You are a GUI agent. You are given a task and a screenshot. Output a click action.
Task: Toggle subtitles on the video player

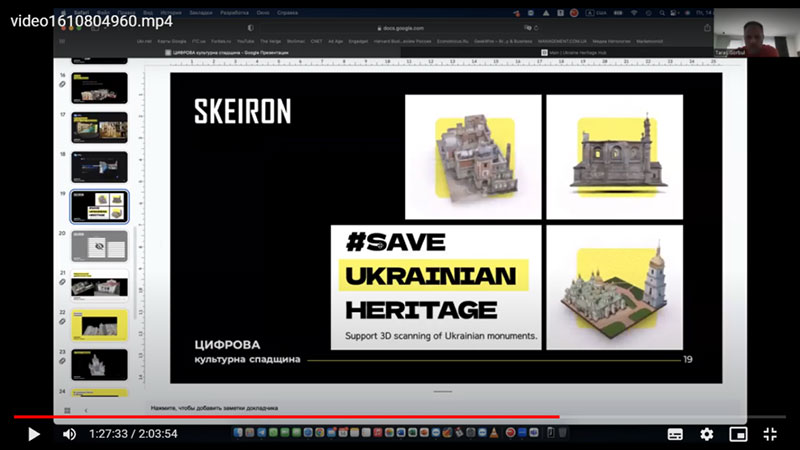click(x=675, y=434)
